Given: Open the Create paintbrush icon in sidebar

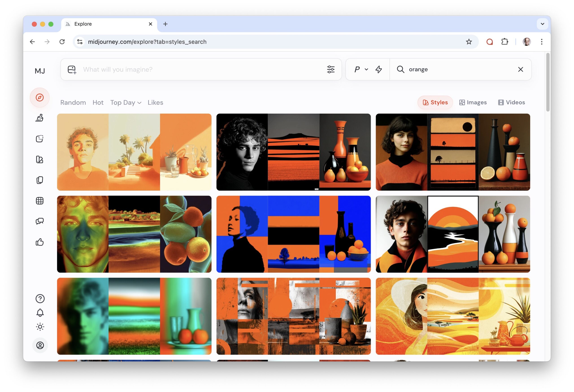Looking at the screenshot, I should [x=39, y=118].
